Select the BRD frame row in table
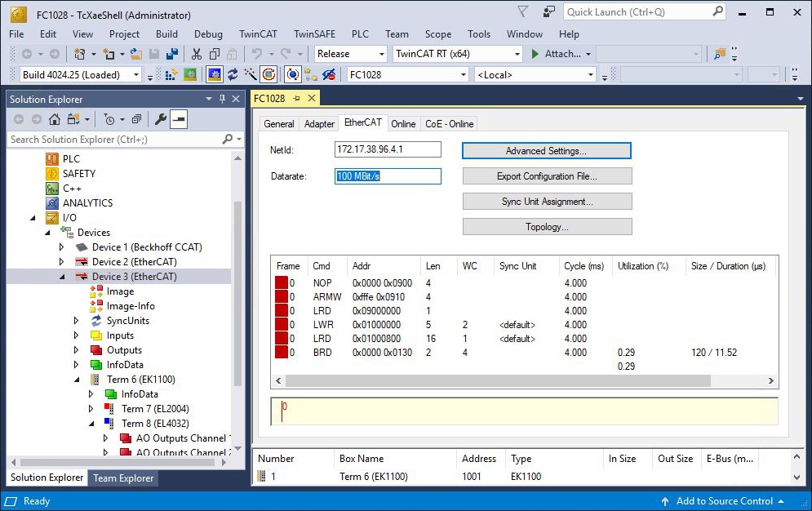The image size is (812, 511). coord(523,353)
